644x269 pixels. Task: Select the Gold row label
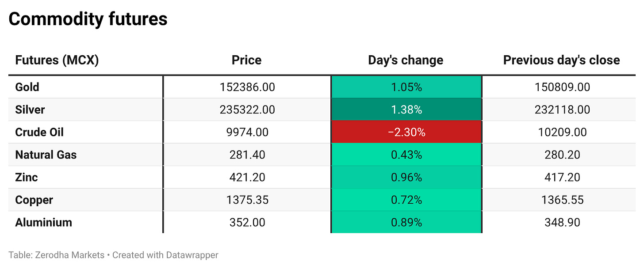point(27,87)
